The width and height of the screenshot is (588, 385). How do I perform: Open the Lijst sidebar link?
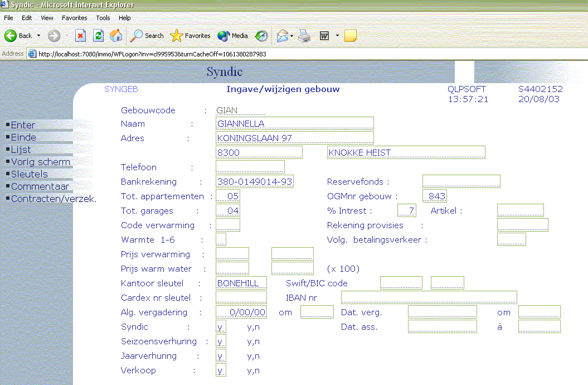(x=21, y=150)
